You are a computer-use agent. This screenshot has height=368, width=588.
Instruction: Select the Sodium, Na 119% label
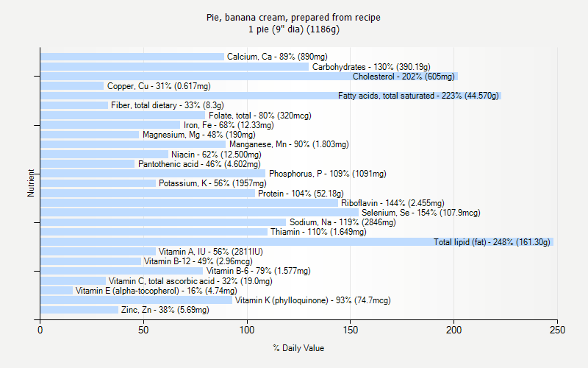342,222
